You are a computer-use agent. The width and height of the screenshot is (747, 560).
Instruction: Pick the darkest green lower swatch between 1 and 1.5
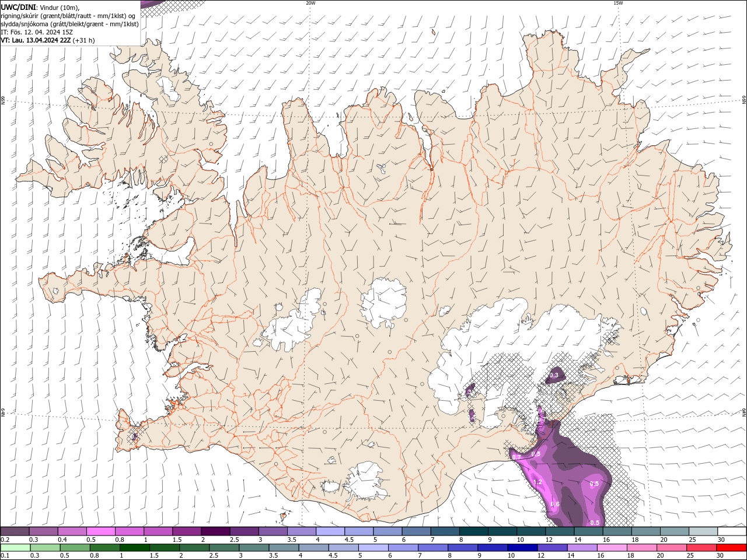134,548
